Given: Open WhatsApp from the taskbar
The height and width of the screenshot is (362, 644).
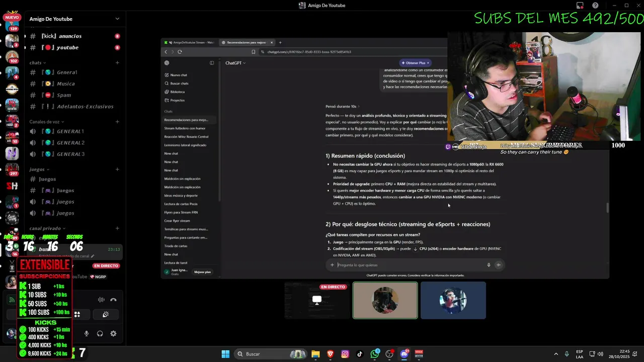Looking at the screenshot, I should [375, 354].
